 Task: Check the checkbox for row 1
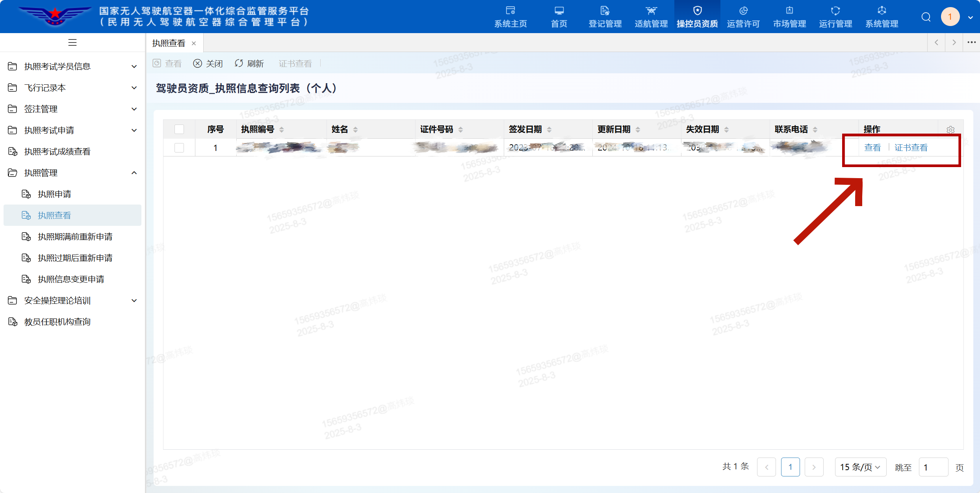click(179, 148)
